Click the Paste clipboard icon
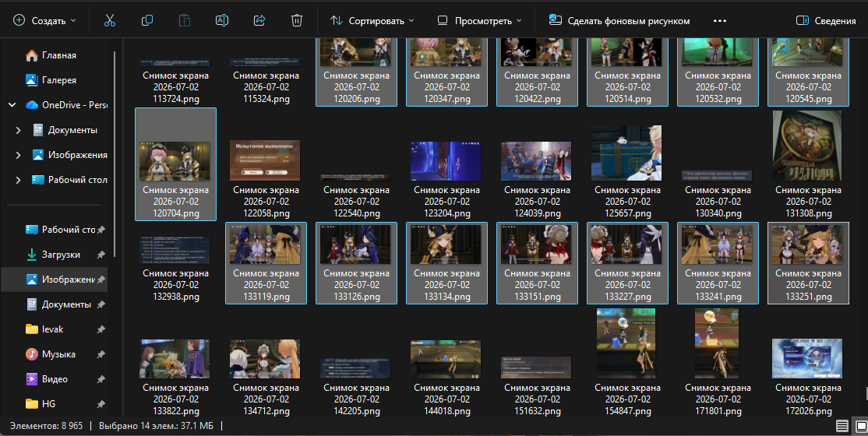Image resolution: width=868 pixels, height=436 pixels. (185, 20)
